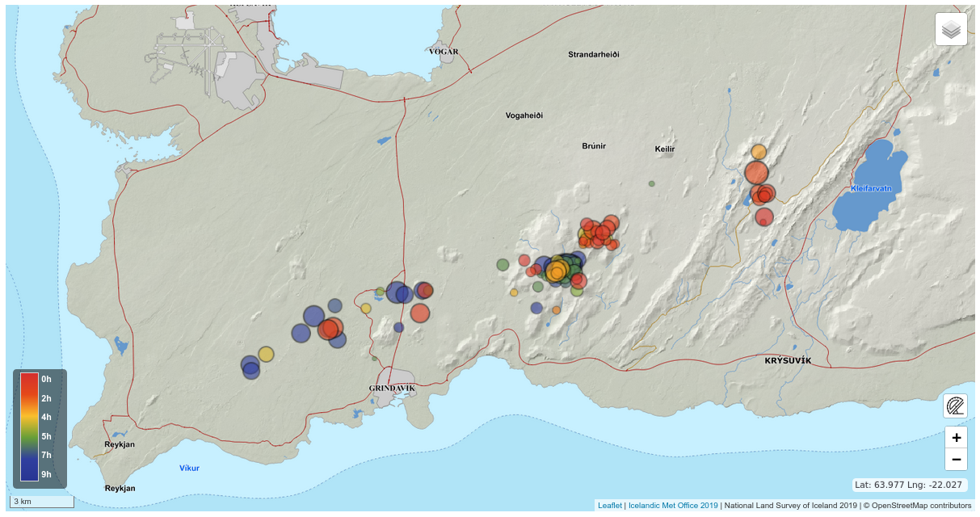This screenshot has width=980, height=517.
Task: Click the Víkur label in the sea
Action: pyautogui.click(x=189, y=469)
